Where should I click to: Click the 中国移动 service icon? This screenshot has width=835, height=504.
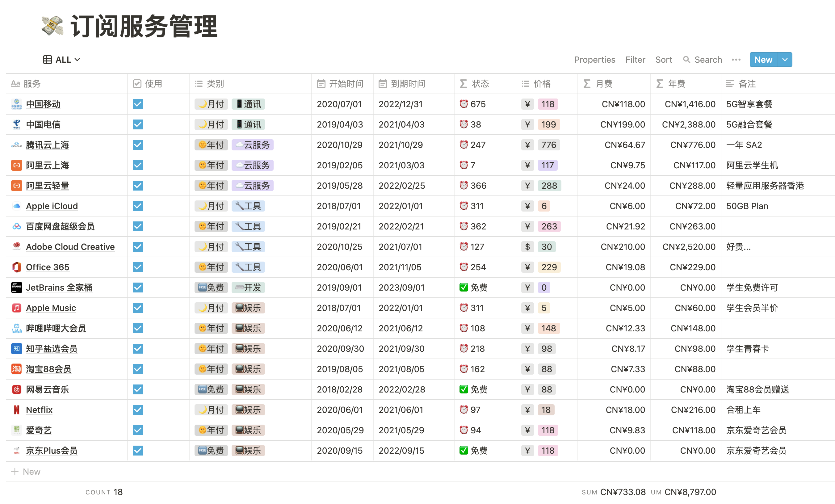pyautogui.click(x=16, y=104)
